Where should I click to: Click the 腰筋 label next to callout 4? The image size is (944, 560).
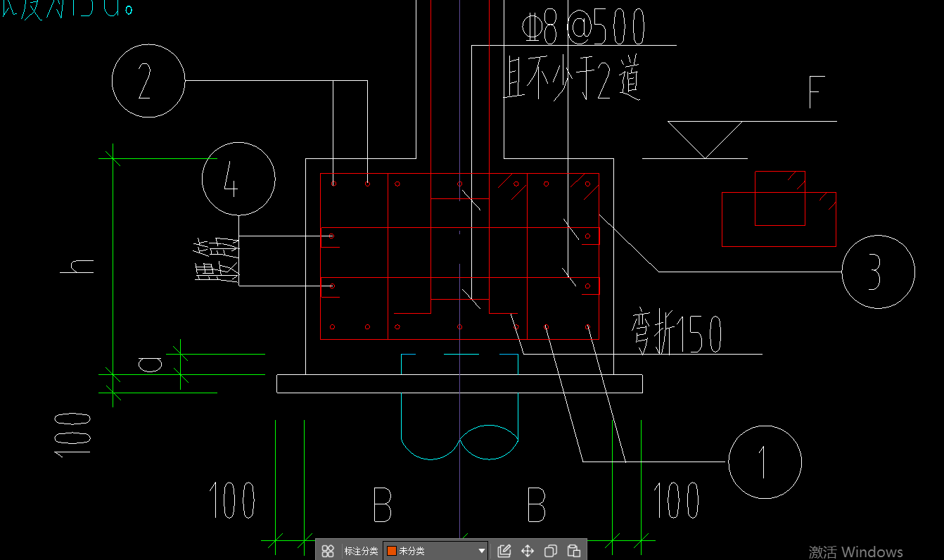tap(217, 262)
